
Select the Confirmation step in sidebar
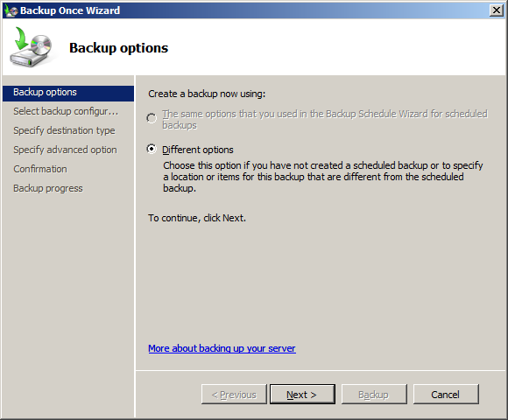pos(40,169)
